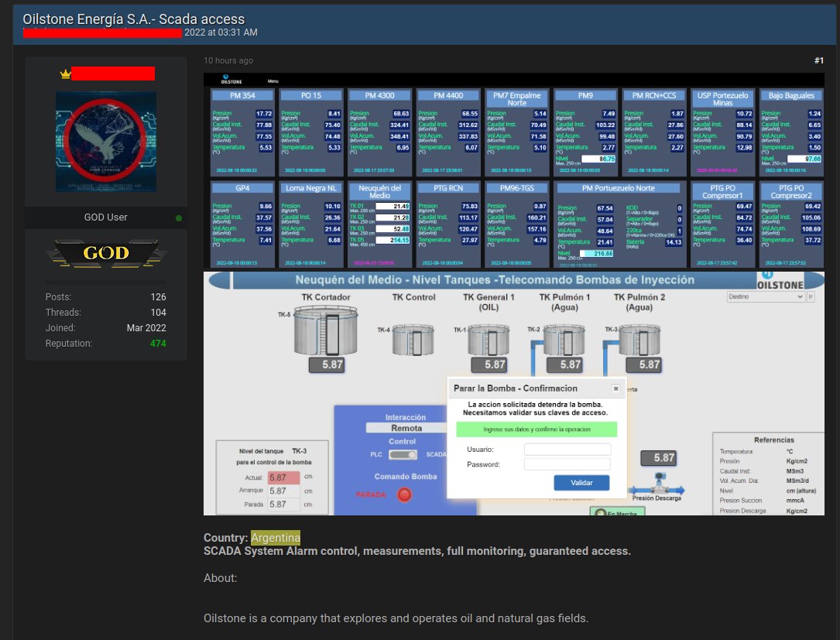
Task: Click the '10 hours ago' timestamp
Action: tap(228, 60)
